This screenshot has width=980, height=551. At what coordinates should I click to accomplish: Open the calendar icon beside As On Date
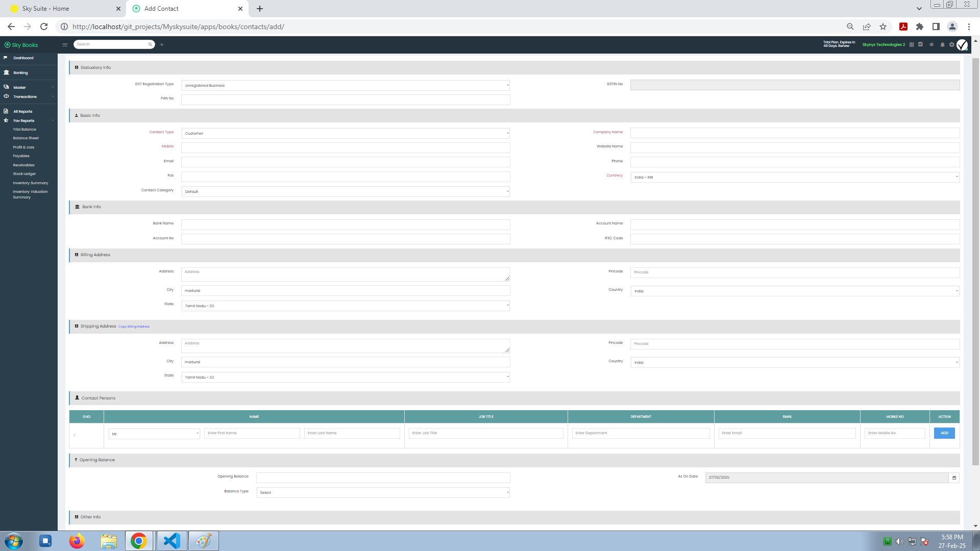click(954, 478)
